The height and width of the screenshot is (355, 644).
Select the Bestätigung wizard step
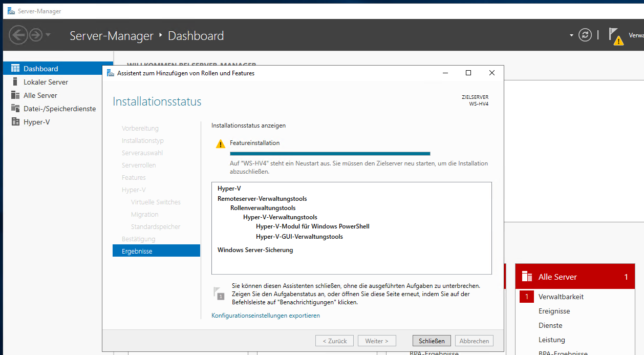coord(138,239)
